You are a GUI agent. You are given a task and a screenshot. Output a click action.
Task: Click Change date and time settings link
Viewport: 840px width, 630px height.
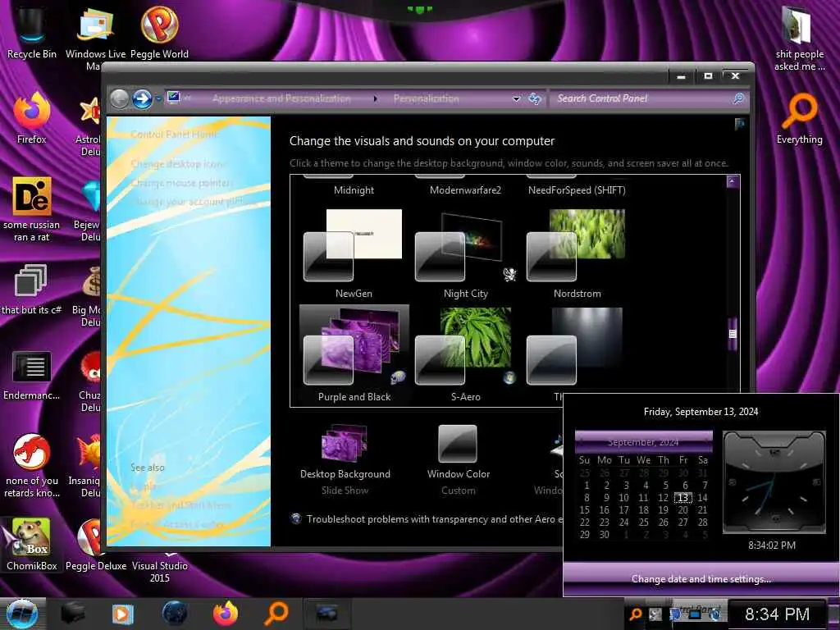[x=701, y=579]
